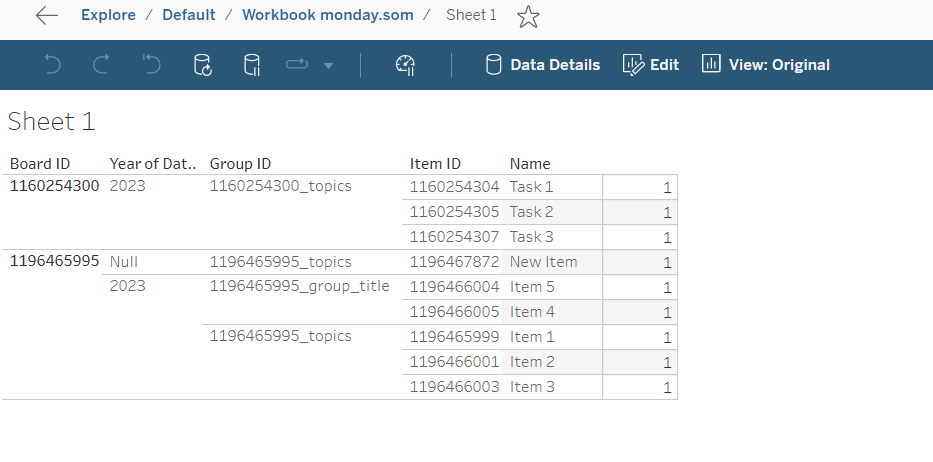Screen dimensions: 933x462
Task: Open Data Details panel
Action: point(543,65)
